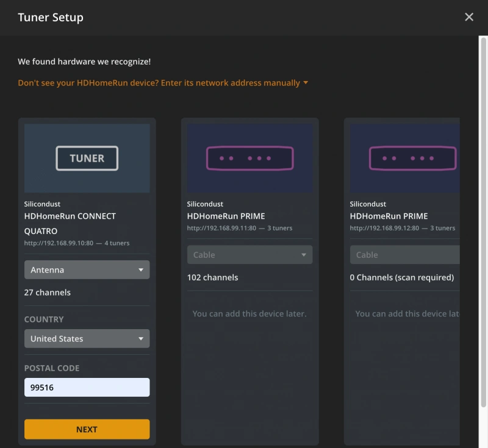The image size is (488, 448).
Task: Click add this device later on 102 channels card
Action: 249,314
